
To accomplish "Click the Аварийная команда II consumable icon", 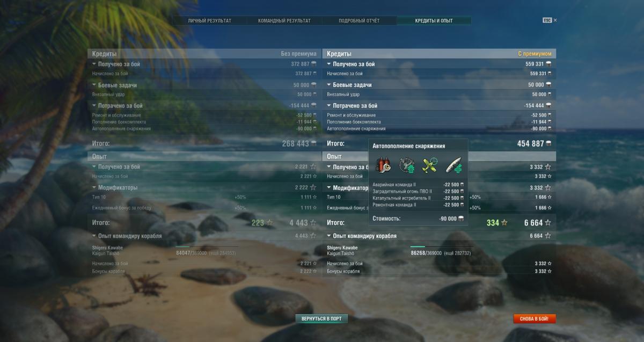I will 383,165.
